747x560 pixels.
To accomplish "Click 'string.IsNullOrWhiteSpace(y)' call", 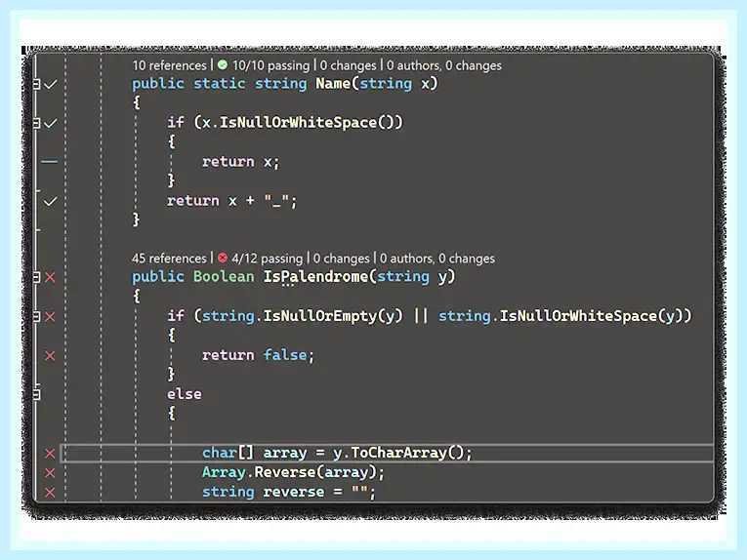I will coord(560,316).
